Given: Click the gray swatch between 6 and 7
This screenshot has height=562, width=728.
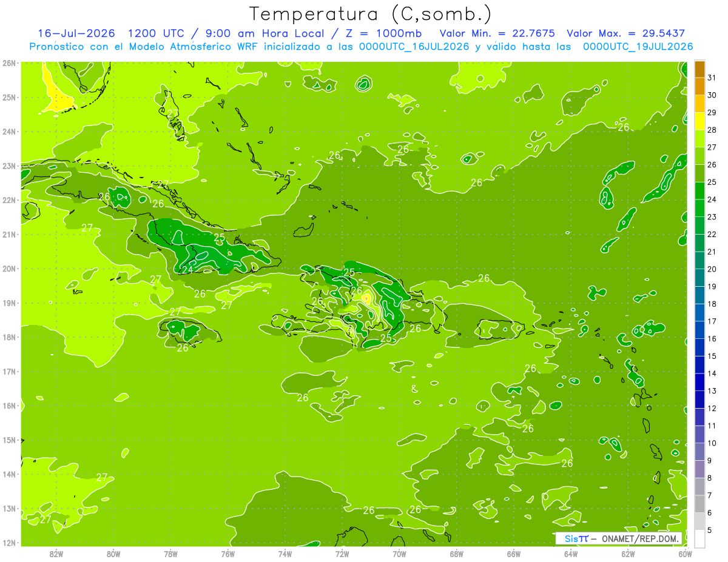Looking at the screenshot, I should click(x=699, y=504).
